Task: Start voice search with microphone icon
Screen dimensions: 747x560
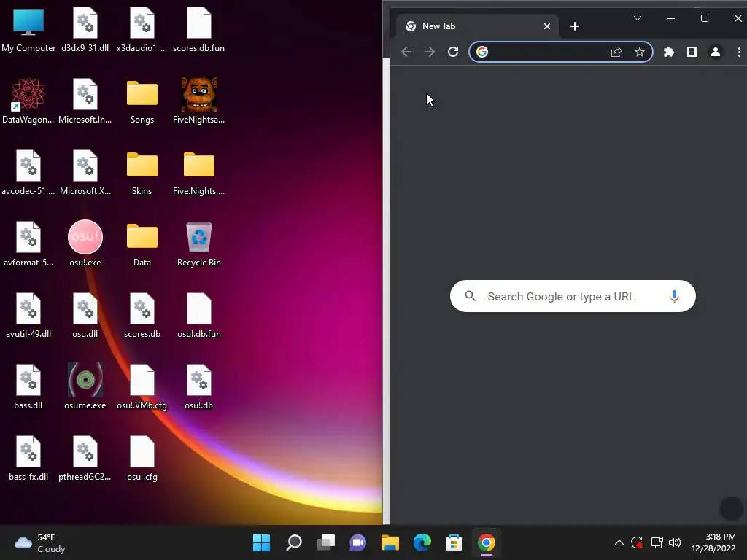Action: coord(674,296)
